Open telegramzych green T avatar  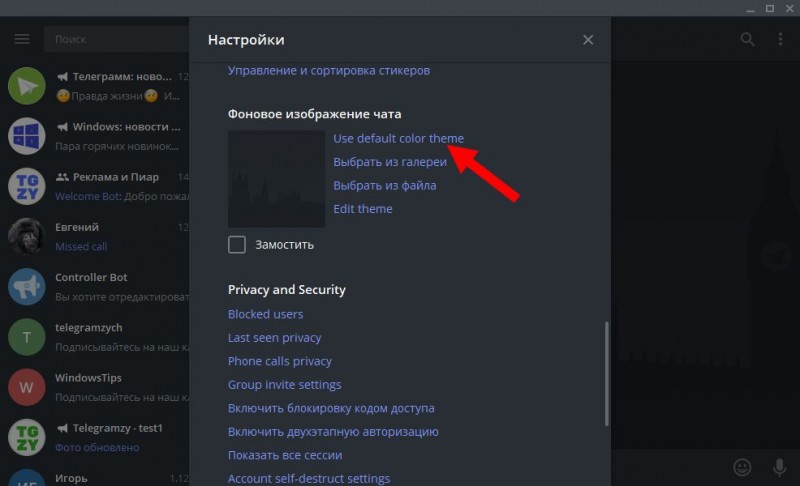point(27,337)
